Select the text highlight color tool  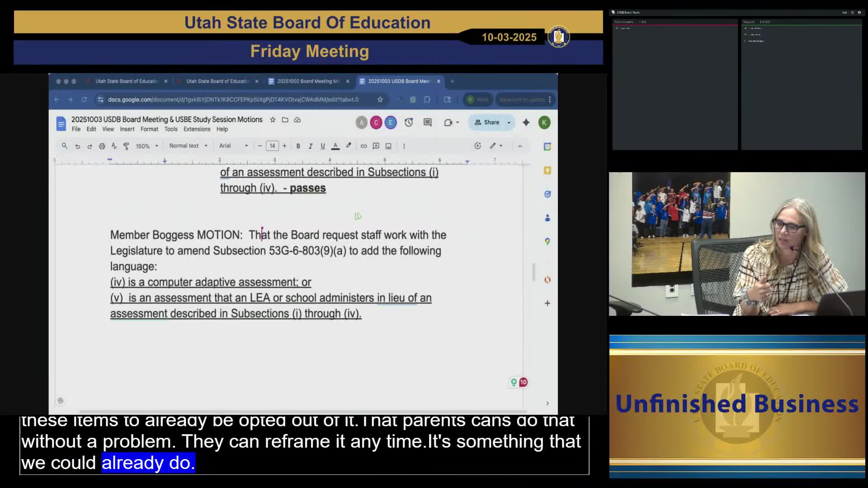(x=348, y=145)
